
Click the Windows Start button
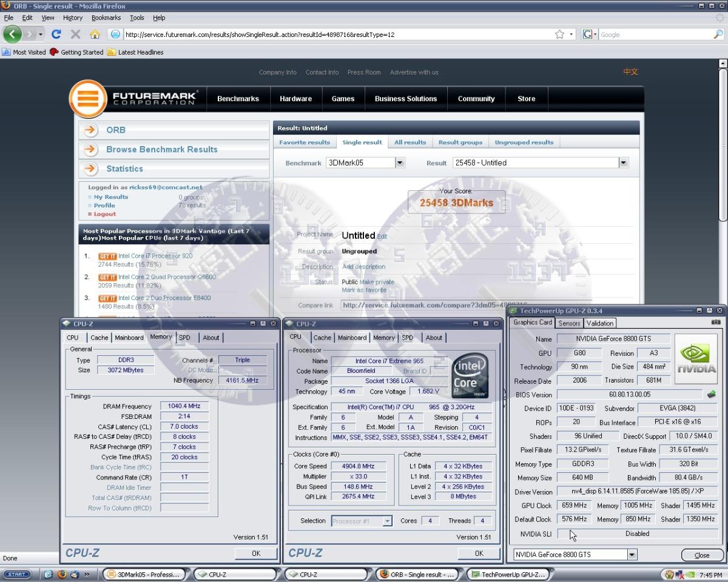point(17,574)
